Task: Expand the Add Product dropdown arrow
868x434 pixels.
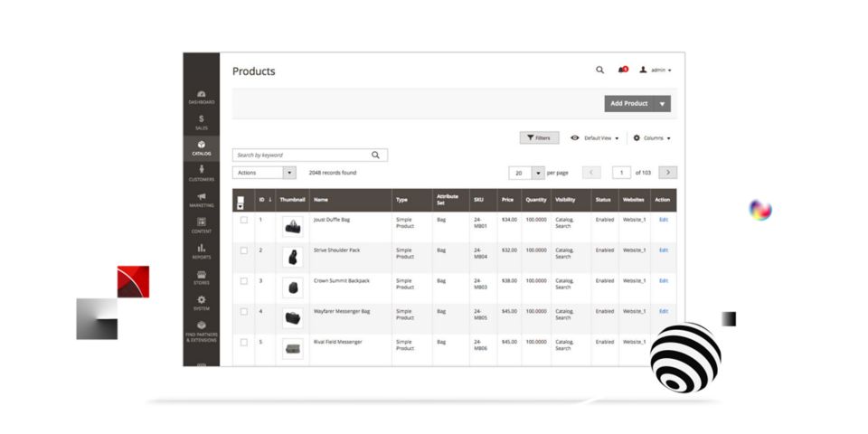Action: 663,103
